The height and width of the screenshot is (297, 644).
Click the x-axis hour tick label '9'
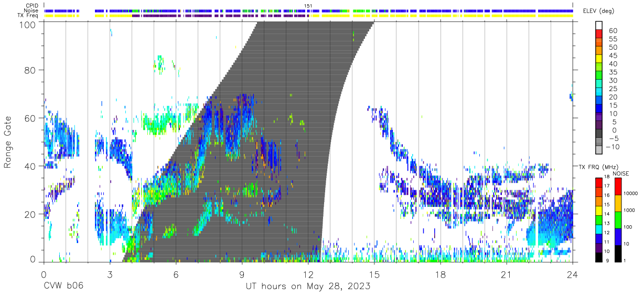pyautogui.click(x=242, y=274)
